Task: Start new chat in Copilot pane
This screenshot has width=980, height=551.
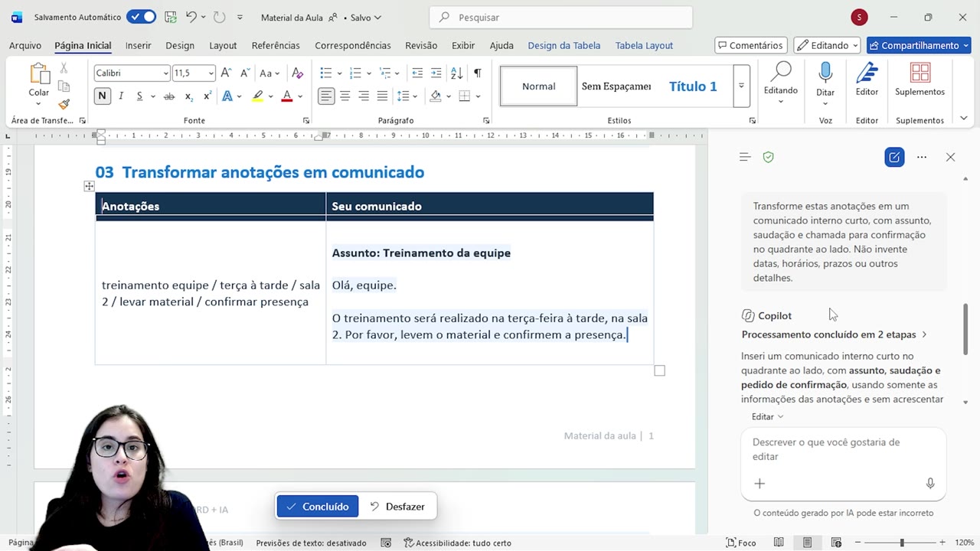Action: [894, 157]
